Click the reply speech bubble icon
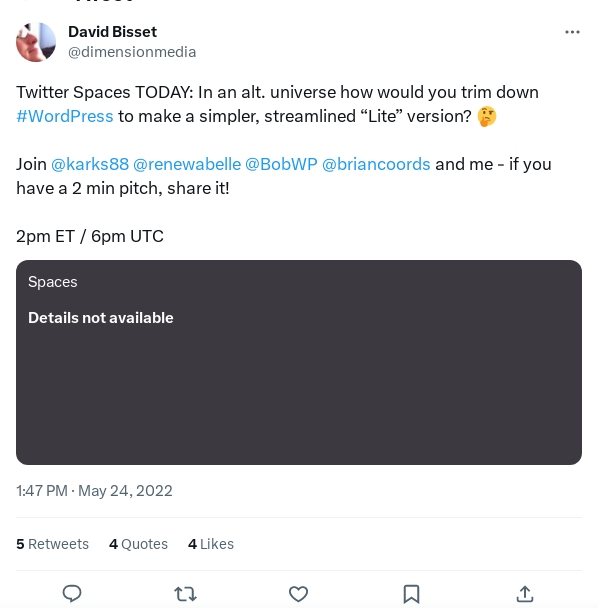Viewport: 598px width, 608px height. (72, 593)
